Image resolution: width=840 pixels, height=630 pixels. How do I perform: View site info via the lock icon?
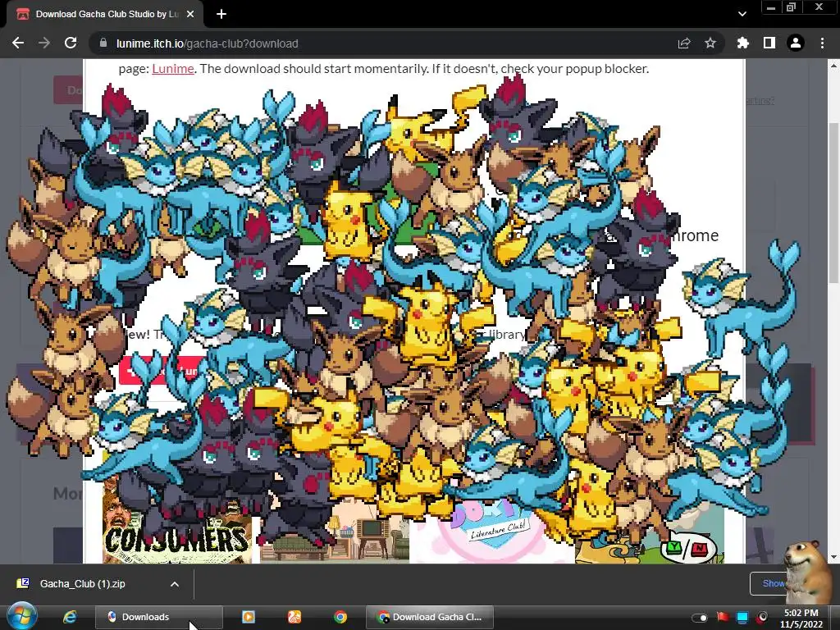pos(103,43)
